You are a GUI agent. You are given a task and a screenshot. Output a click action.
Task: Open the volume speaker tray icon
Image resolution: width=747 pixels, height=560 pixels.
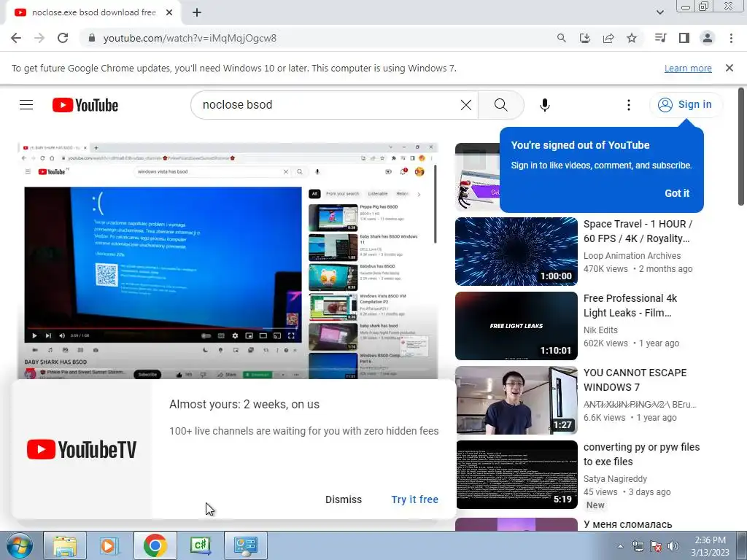pyautogui.click(x=673, y=546)
